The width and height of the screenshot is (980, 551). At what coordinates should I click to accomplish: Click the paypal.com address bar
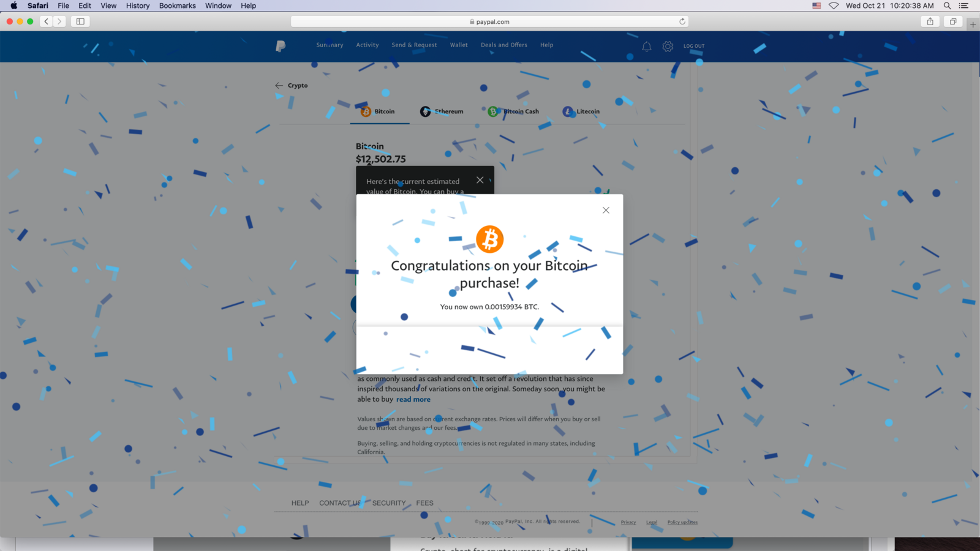489,21
